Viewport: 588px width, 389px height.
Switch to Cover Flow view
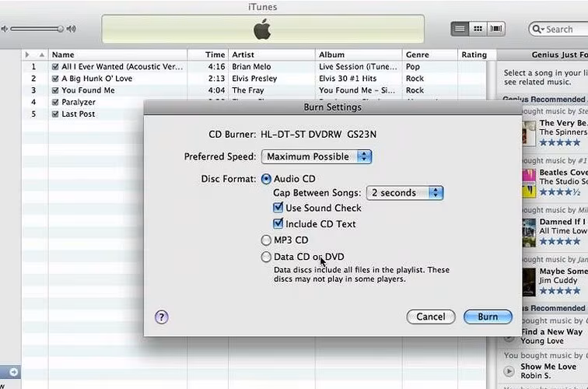pos(496,29)
